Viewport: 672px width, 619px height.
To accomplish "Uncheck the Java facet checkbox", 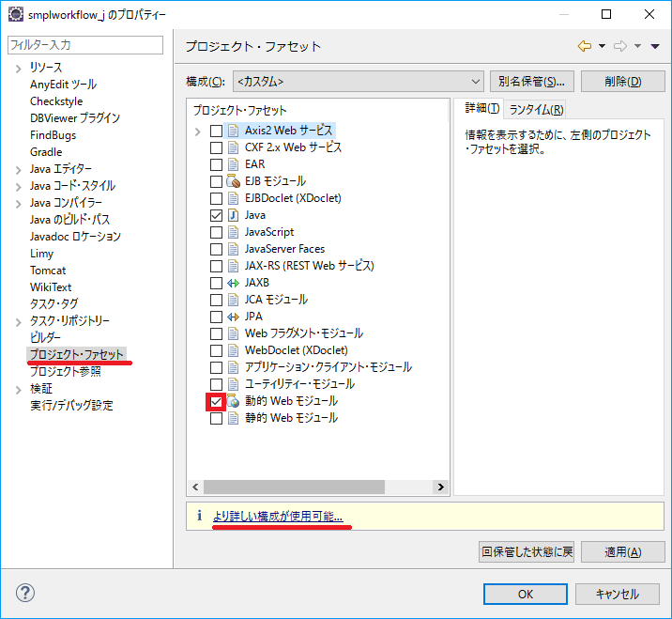I will click(x=216, y=215).
